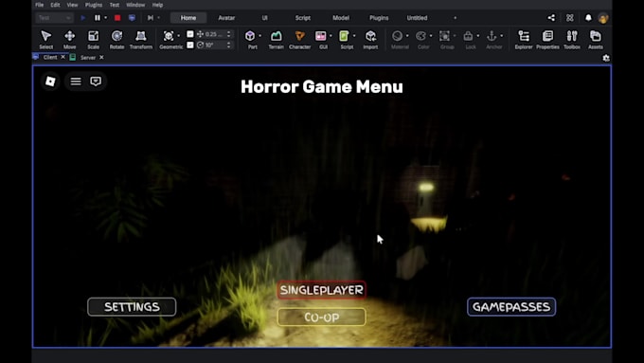This screenshot has height=363, width=644.
Task: Click the Import icon
Action: (x=370, y=36)
